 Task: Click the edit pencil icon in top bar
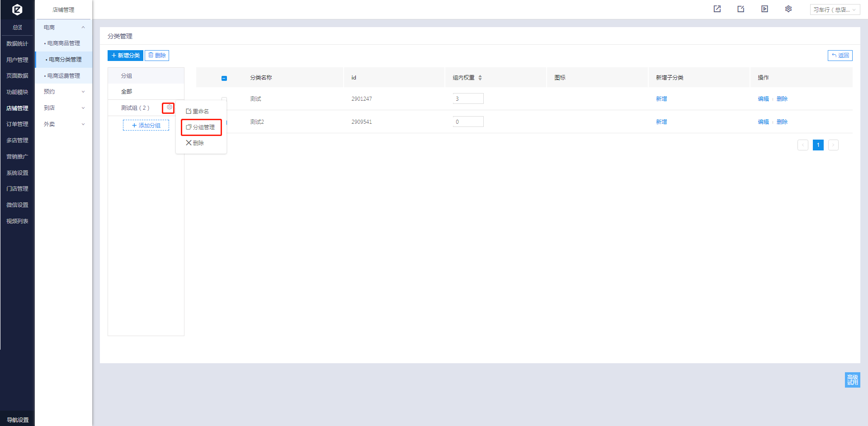741,9
